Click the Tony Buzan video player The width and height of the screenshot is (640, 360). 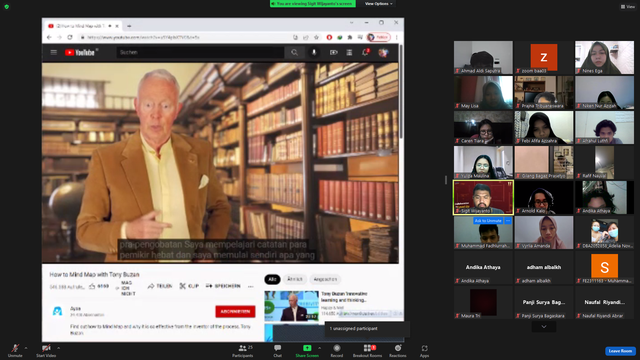tap(220, 162)
